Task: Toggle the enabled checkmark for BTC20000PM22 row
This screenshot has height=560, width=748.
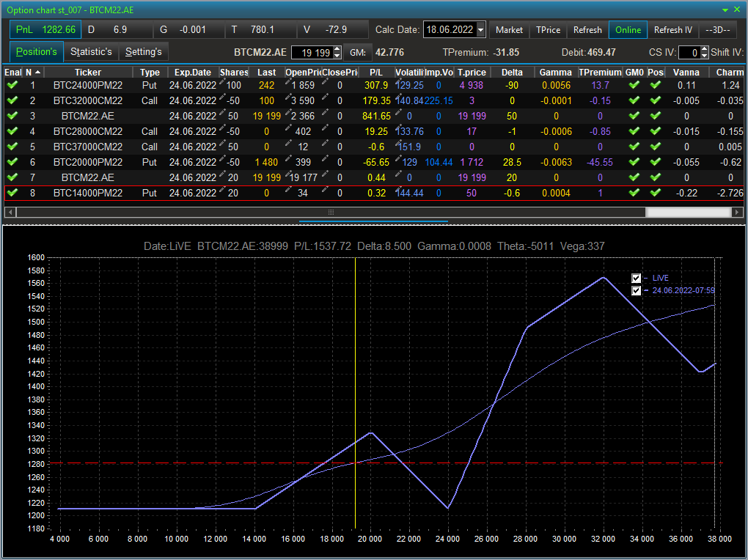Action: pos(12,162)
